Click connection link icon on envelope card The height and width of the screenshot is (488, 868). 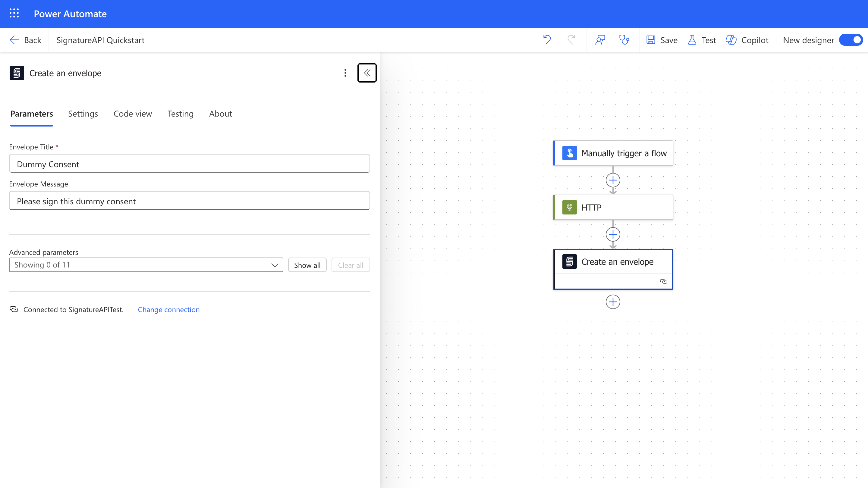click(663, 281)
